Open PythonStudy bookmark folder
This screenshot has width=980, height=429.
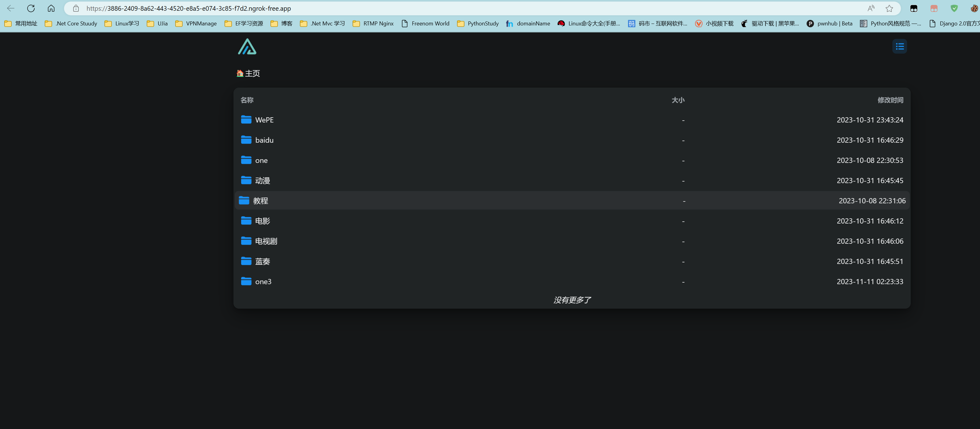(478, 24)
